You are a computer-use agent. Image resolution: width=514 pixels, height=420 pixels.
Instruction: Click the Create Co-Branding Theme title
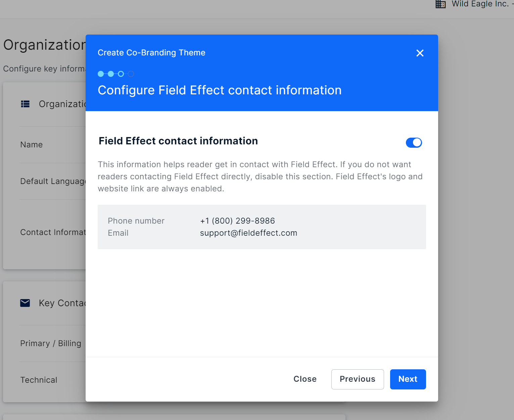(151, 53)
